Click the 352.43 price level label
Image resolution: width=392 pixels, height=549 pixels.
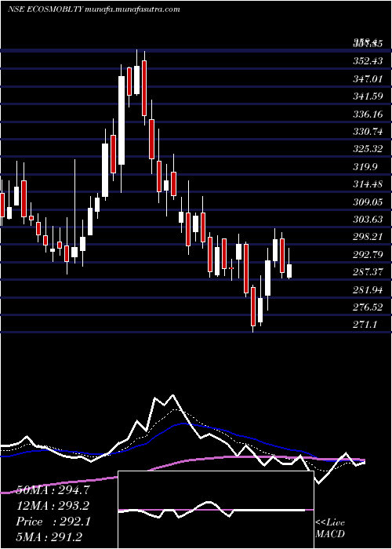(x=367, y=61)
